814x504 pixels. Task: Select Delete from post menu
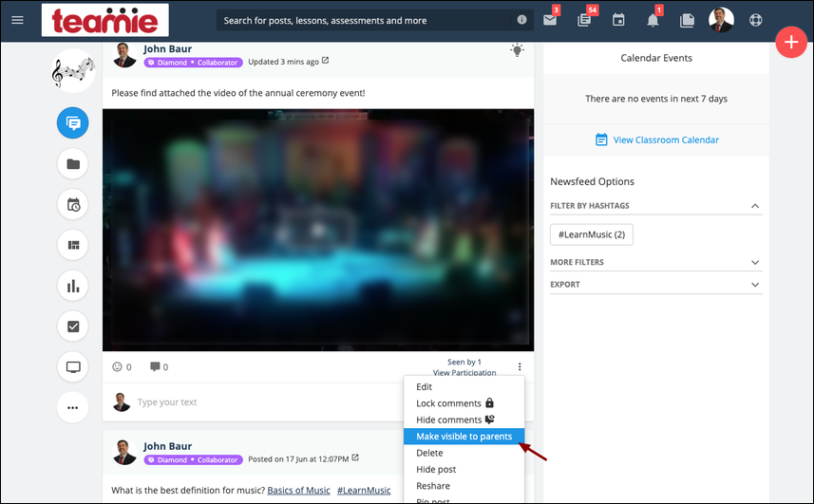(x=464, y=453)
